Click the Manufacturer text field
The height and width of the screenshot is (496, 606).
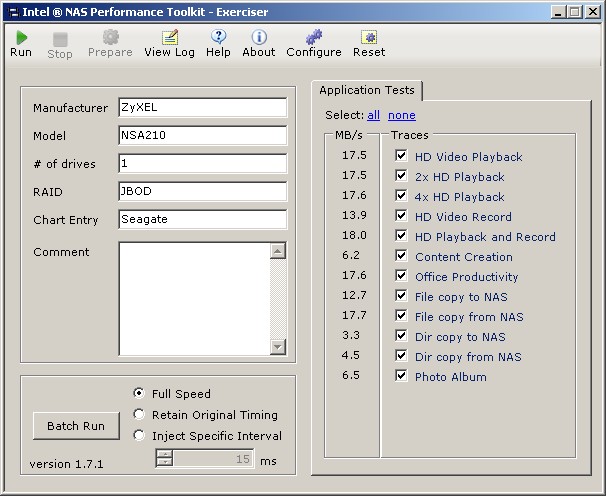pyautogui.click(x=202, y=107)
